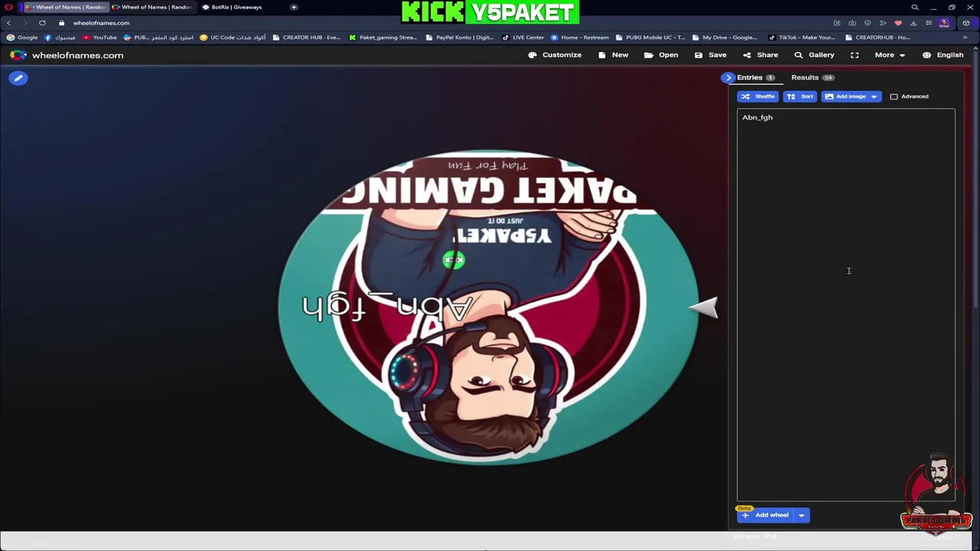Click the blue pencil edit icon
The height and width of the screenshot is (551, 980).
(x=18, y=78)
